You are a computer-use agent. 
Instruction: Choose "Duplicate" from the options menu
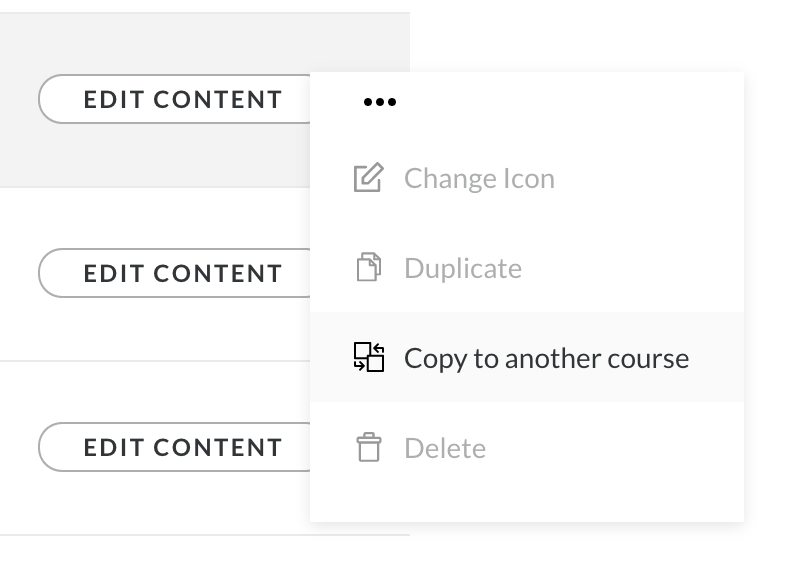click(x=462, y=268)
